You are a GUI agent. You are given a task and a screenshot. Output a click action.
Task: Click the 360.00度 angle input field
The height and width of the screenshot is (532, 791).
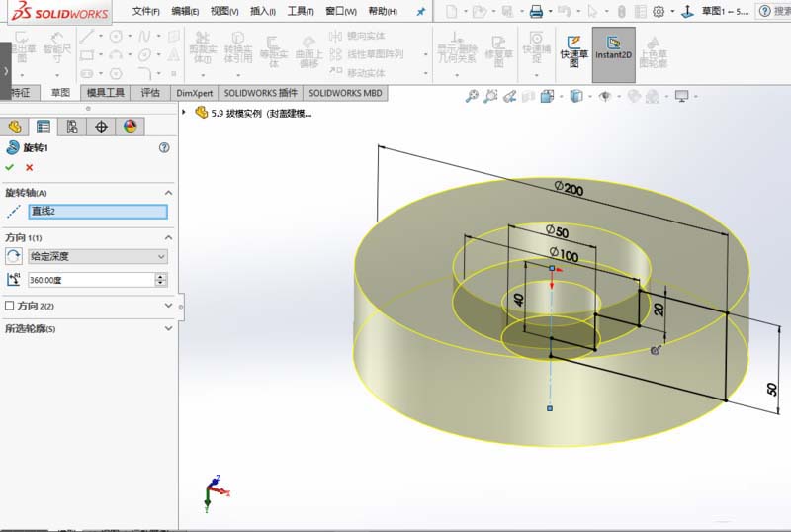[91, 280]
